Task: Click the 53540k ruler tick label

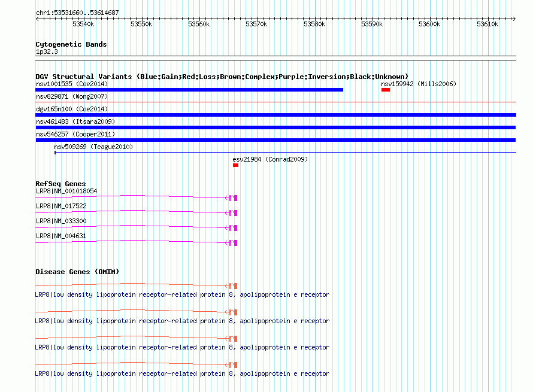Action: pyautogui.click(x=83, y=25)
